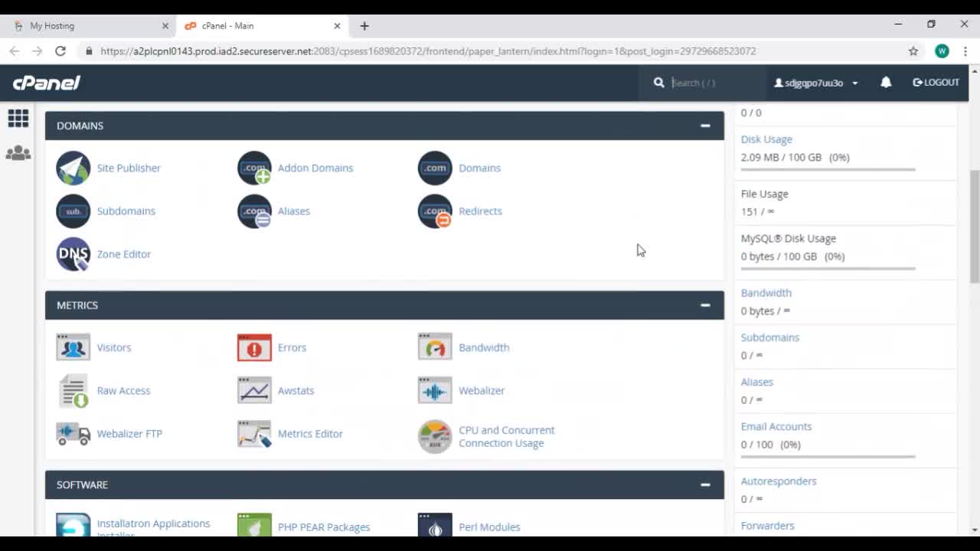Click the CPU and Concurrent Connection Usage icon
Screen dimensions: 980x551
[x=435, y=436]
